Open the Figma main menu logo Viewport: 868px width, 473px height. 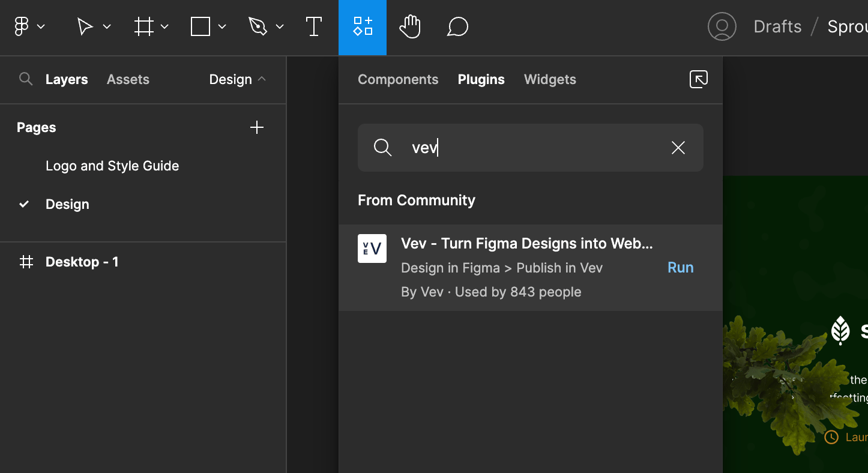pyautogui.click(x=22, y=26)
